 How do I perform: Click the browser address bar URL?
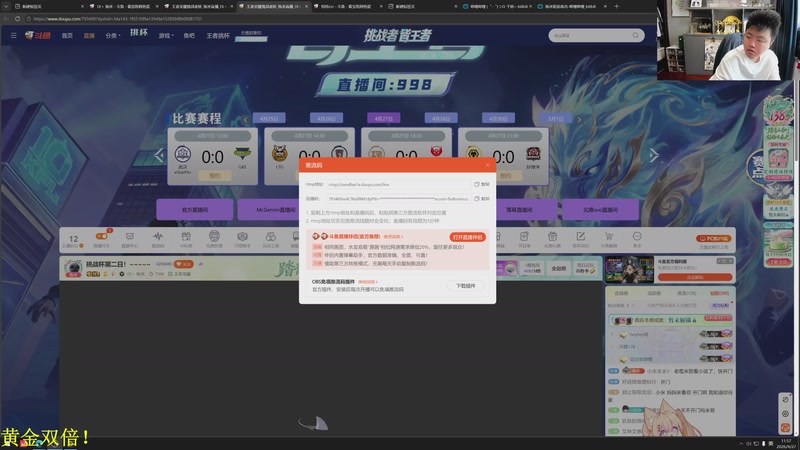point(118,19)
